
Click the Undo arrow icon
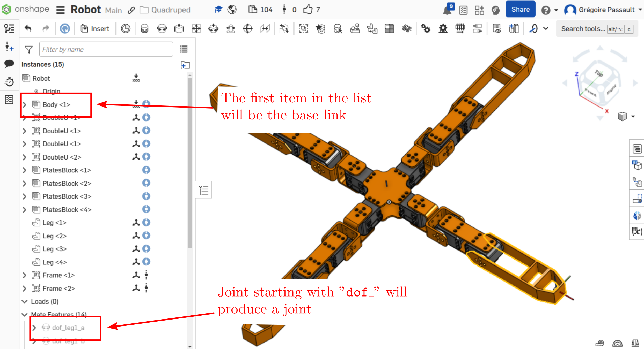pyautogui.click(x=28, y=28)
